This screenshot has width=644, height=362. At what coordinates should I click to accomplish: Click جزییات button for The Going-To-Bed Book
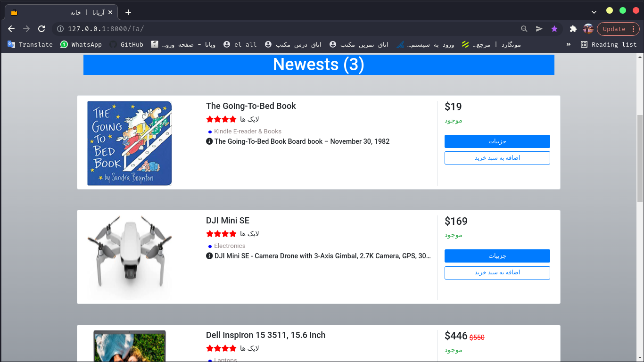point(497,141)
